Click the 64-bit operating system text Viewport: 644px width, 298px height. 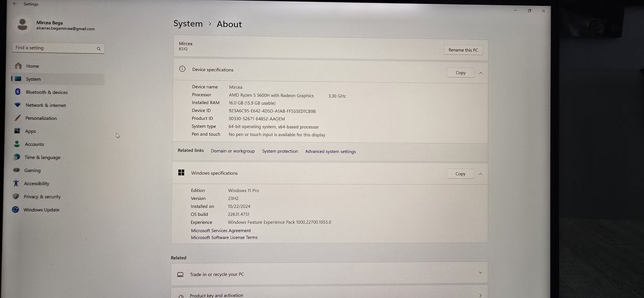[x=273, y=127]
